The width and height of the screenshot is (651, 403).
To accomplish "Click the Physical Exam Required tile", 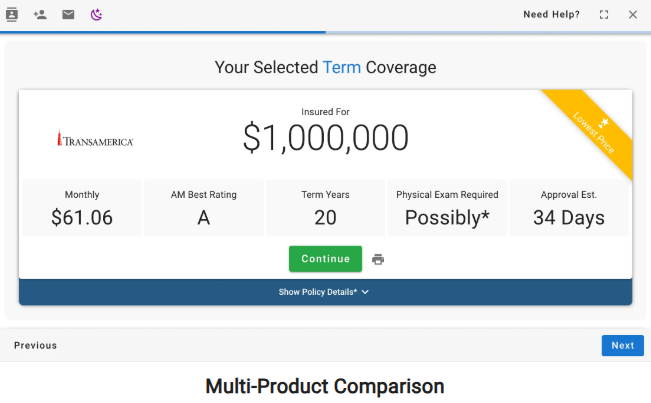I will (x=447, y=208).
